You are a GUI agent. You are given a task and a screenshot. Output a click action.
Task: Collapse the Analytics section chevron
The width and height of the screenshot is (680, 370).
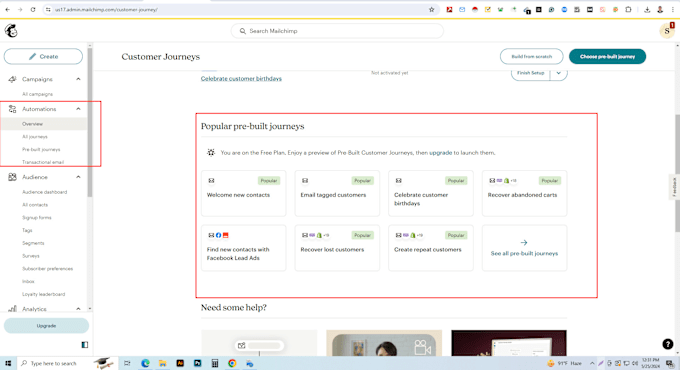click(x=78, y=309)
